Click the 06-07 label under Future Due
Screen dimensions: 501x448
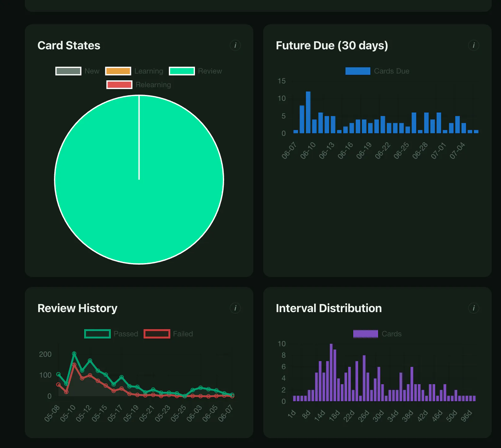pos(289,151)
